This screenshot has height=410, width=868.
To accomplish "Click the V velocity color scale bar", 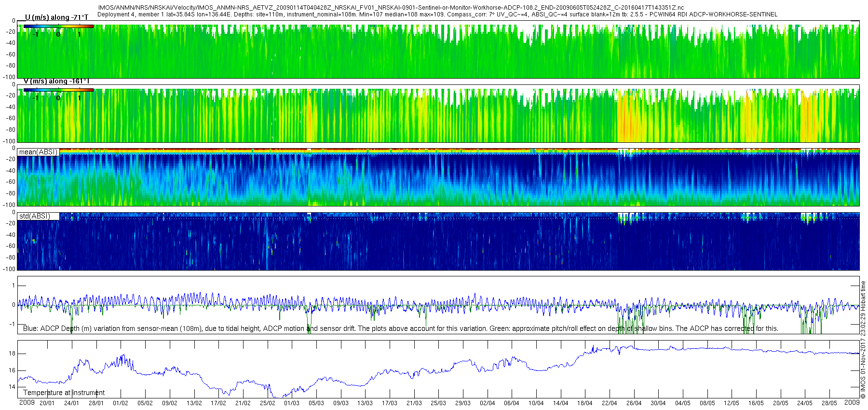I will [x=58, y=90].
